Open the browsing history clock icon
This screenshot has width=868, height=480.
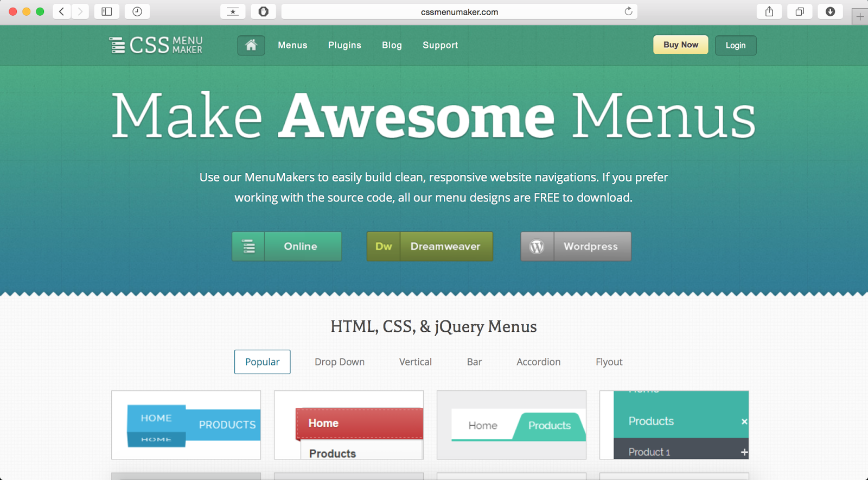137,11
